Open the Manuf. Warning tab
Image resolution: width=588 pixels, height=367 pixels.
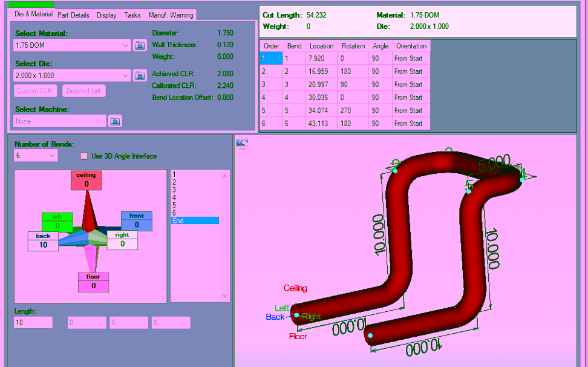tap(171, 15)
